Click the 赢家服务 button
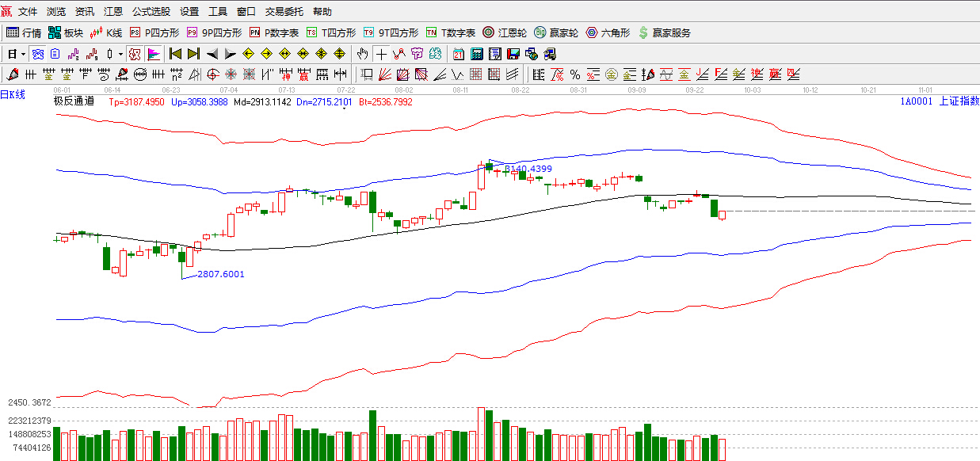Viewport: 980px width, 461px height. [x=665, y=32]
